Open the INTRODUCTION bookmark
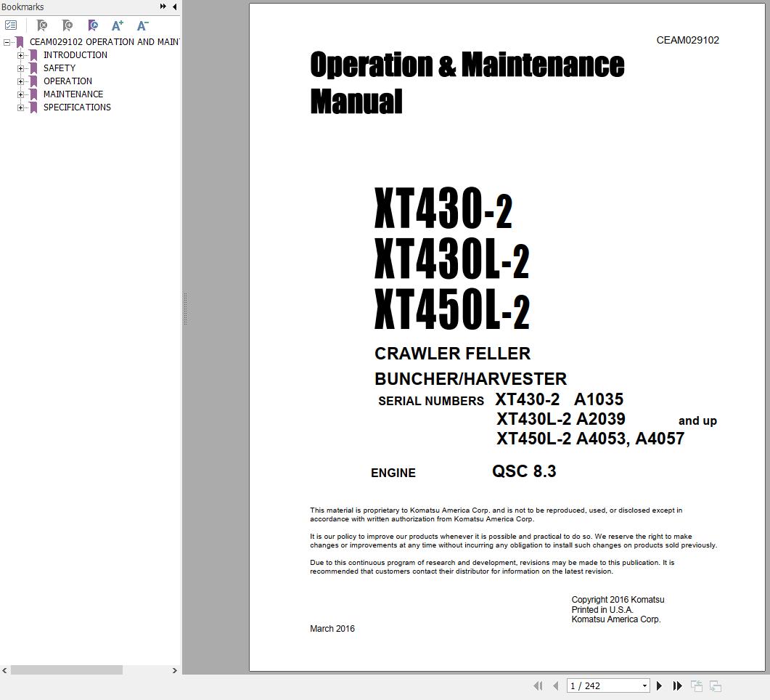Image resolution: width=770 pixels, height=700 pixels. (75, 55)
